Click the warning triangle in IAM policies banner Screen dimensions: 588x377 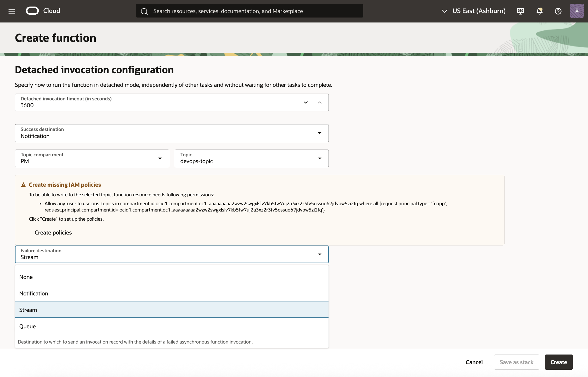23,184
